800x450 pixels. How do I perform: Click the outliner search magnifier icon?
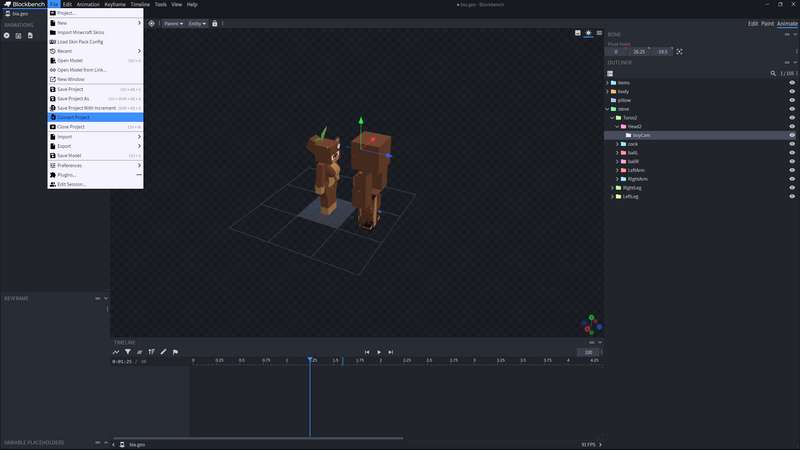[x=773, y=73]
